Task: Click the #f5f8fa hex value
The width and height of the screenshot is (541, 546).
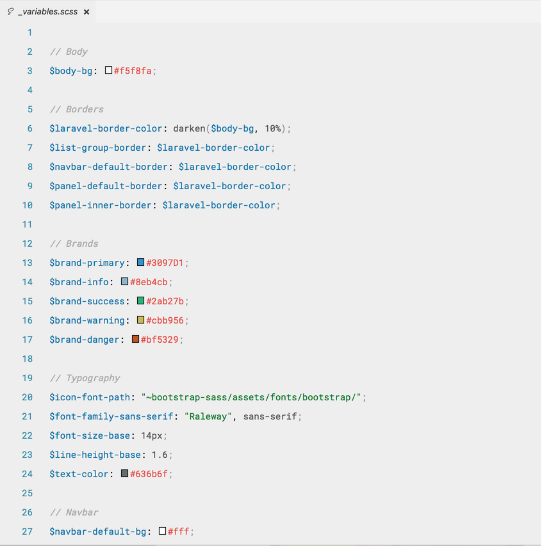Action: click(133, 71)
